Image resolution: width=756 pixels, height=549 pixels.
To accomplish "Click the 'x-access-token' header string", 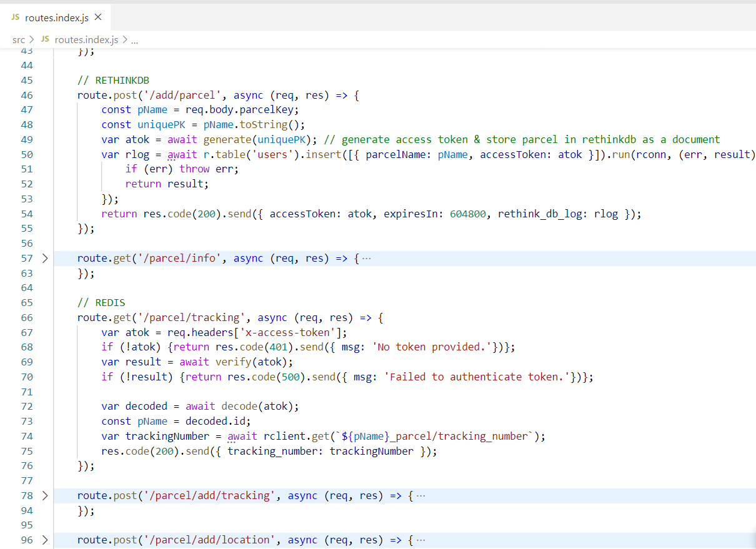I will pos(289,332).
